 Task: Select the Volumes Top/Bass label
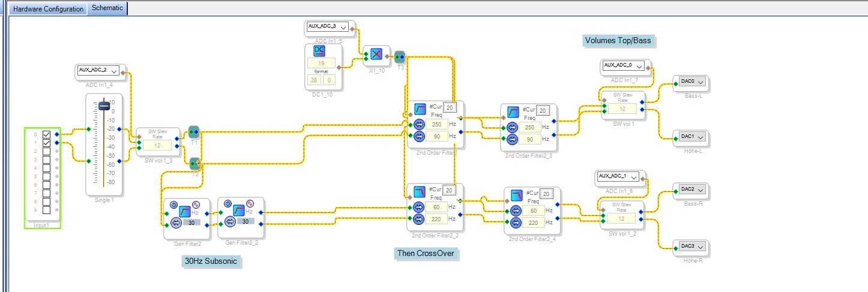(618, 41)
